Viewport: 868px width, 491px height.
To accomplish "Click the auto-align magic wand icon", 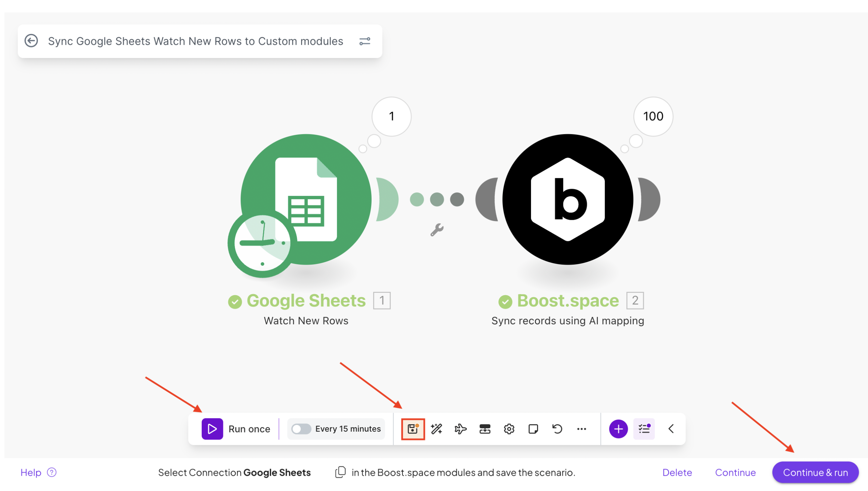I will coord(436,429).
